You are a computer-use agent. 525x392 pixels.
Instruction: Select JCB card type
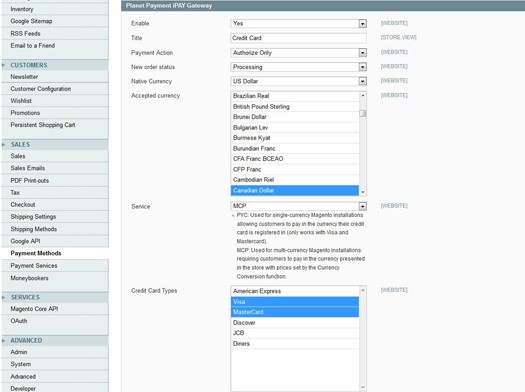click(x=295, y=333)
